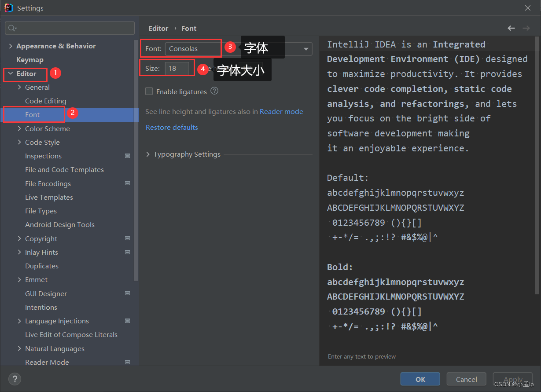The height and width of the screenshot is (392, 541).
Task: Click the ligatures help question icon
Action: 214,91
